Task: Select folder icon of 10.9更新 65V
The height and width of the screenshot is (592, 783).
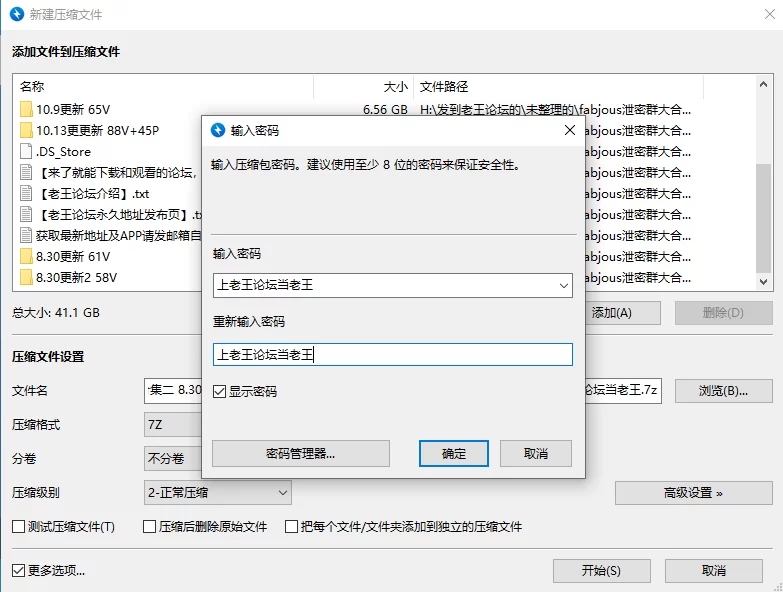Action: 26,109
